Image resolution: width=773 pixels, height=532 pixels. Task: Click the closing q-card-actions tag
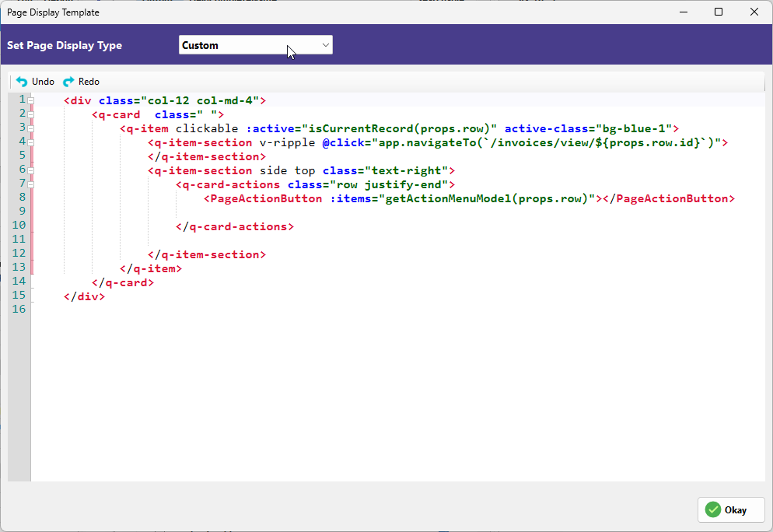[235, 227]
